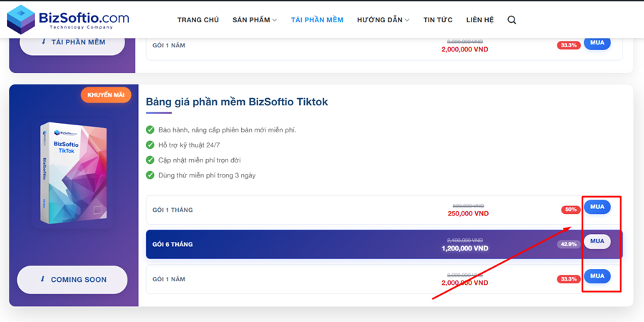
Task: Expand the Sản Phẩm dropdown menu
Action: tap(255, 20)
